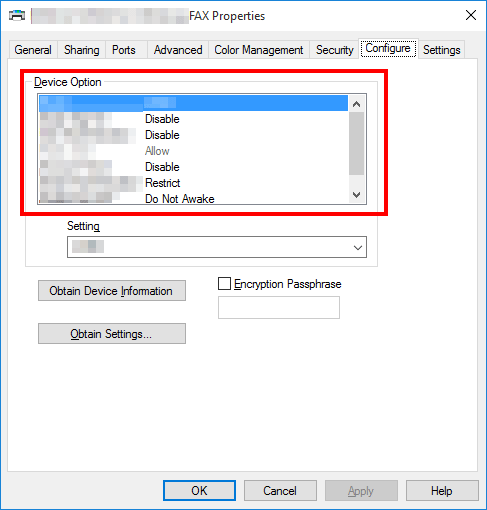Open the Sharing tab

click(x=82, y=50)
